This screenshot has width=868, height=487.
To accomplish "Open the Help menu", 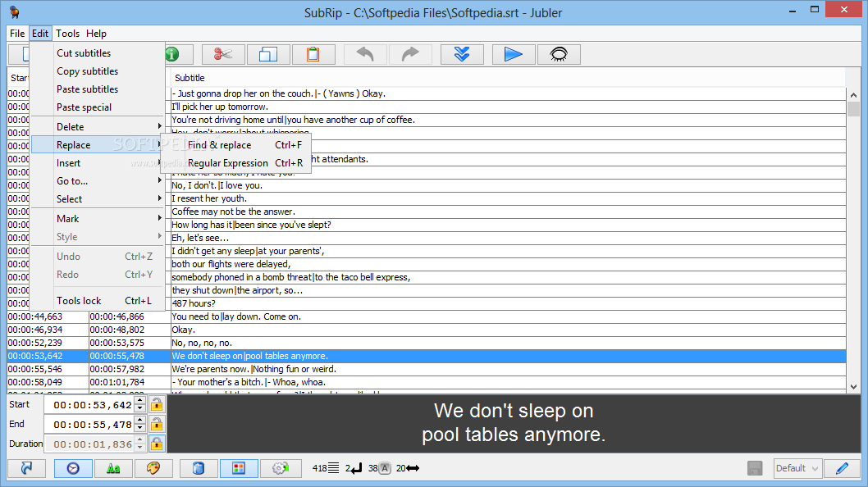I will (96, 33).
